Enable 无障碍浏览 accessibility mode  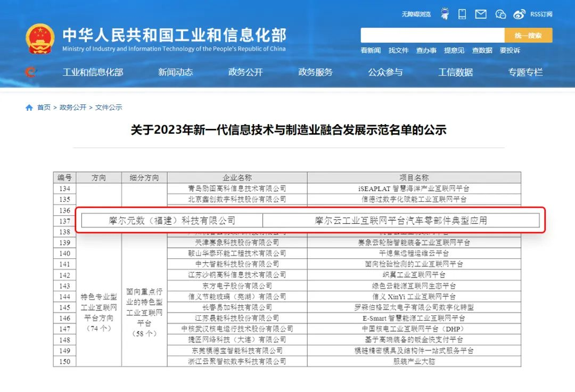pyautogui.click(x=417, y=14)
